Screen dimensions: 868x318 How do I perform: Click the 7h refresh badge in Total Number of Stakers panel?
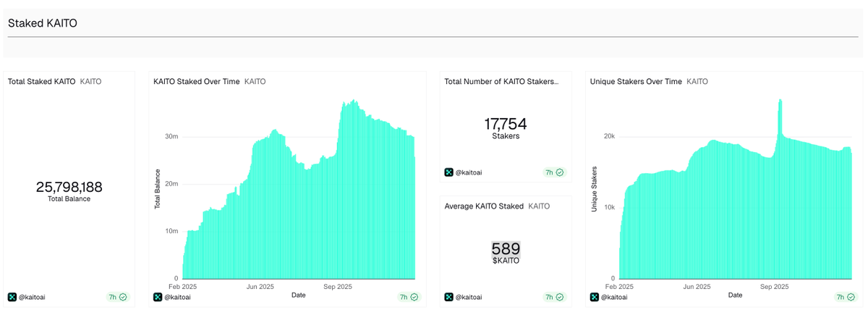click(x=554, y=172)
